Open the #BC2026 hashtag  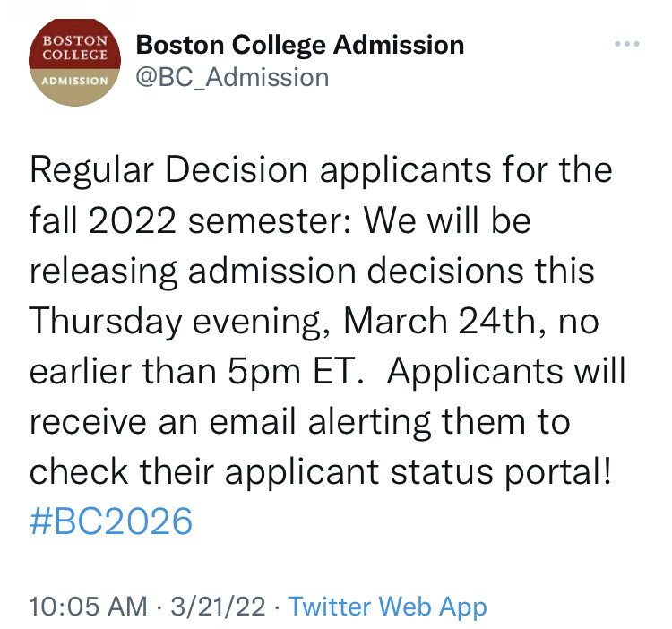[x=111, y=521]
